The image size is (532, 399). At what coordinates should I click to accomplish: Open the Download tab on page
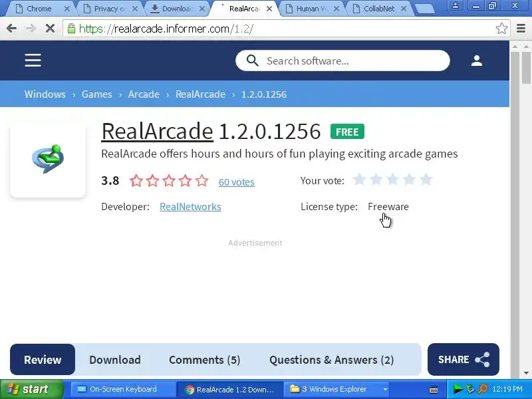click(x=115, y=360)
